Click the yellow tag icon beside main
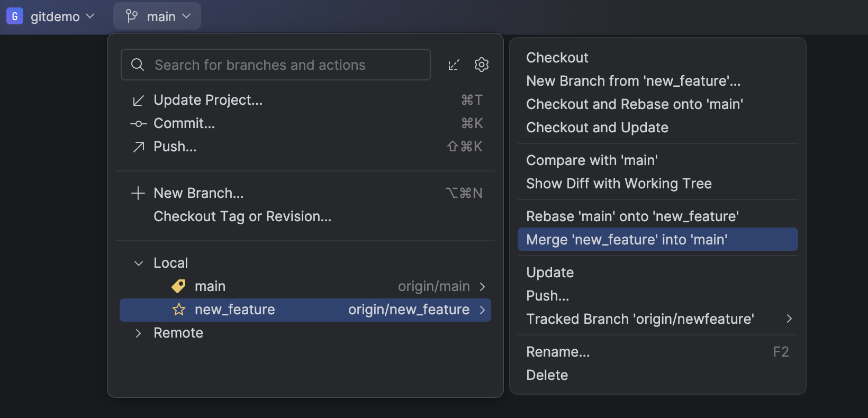The height and width of the screenshot is (418, 868). pyautogui.click(x=179, y=286)
